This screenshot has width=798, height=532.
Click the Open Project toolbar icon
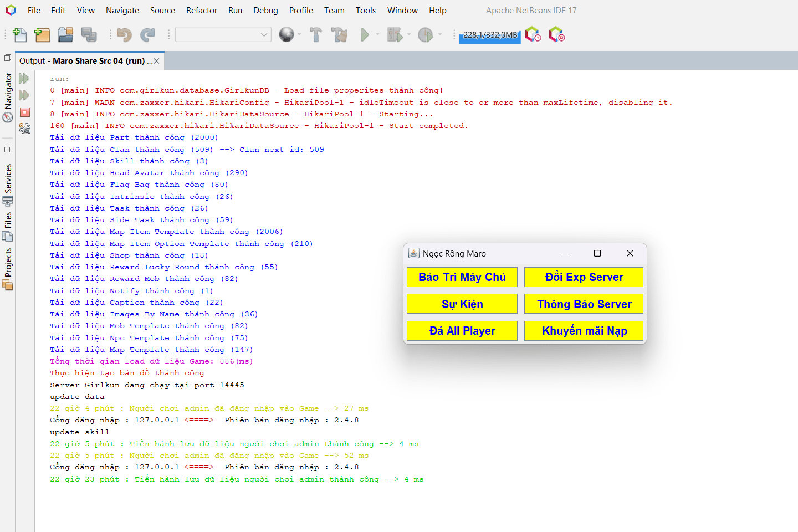tap(65, 35)
